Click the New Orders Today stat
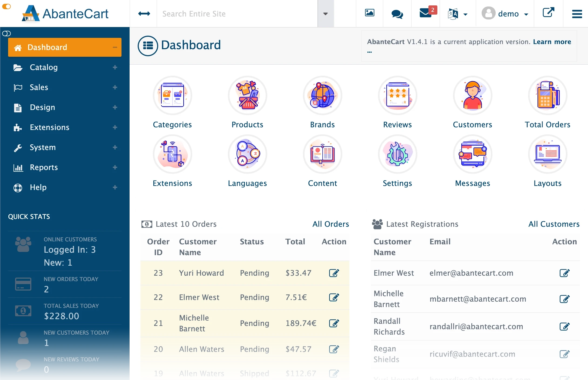Viewport: 588px width, 380px height. tap(65, 284)
